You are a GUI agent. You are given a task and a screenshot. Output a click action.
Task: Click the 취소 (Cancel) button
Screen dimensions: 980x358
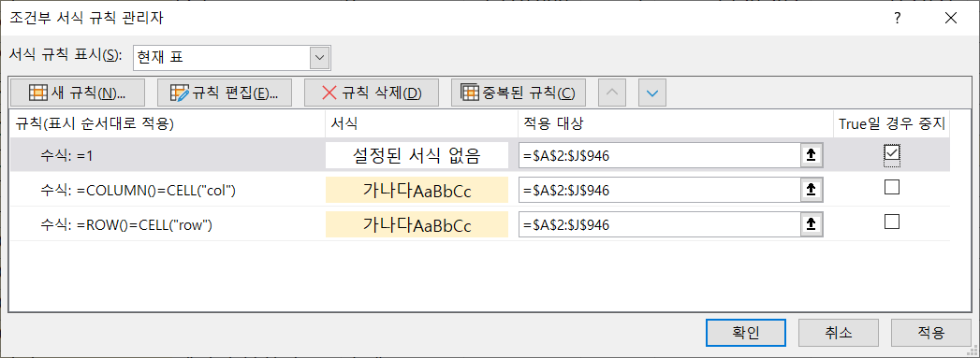coord(838,333)
